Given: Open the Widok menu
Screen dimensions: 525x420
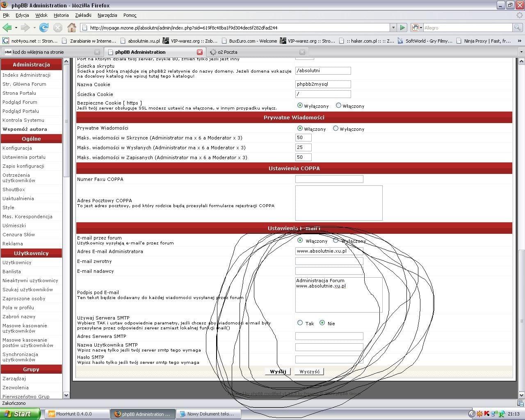Looking at the screenshot, I should 41,15.
